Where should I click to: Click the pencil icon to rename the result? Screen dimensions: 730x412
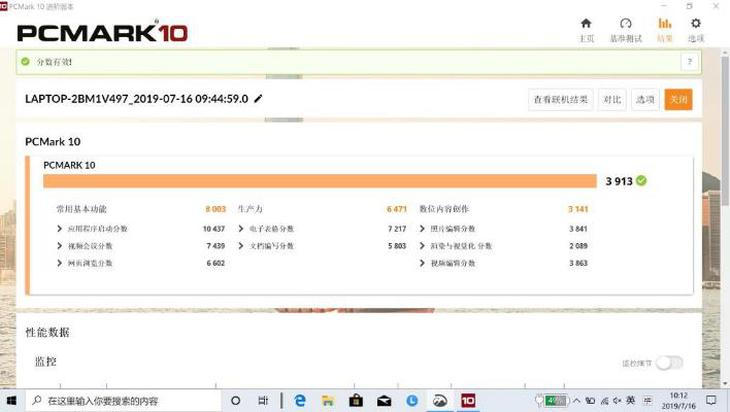258,99
